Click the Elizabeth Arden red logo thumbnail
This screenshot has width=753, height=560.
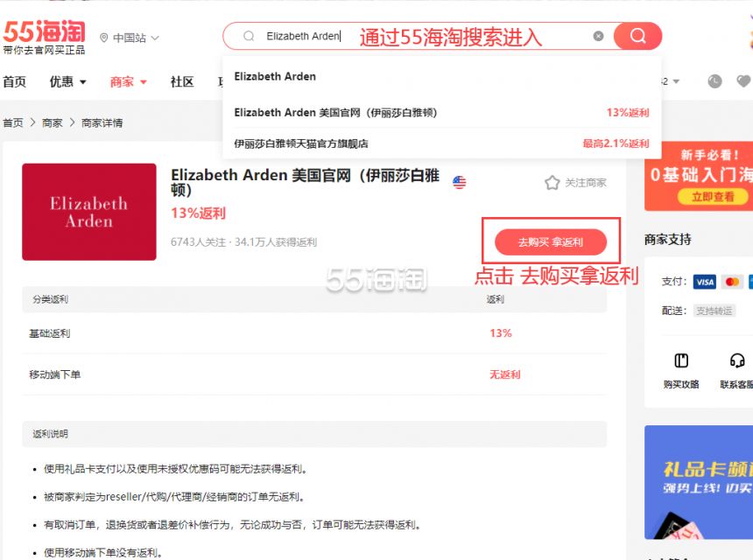pos(89,212)
